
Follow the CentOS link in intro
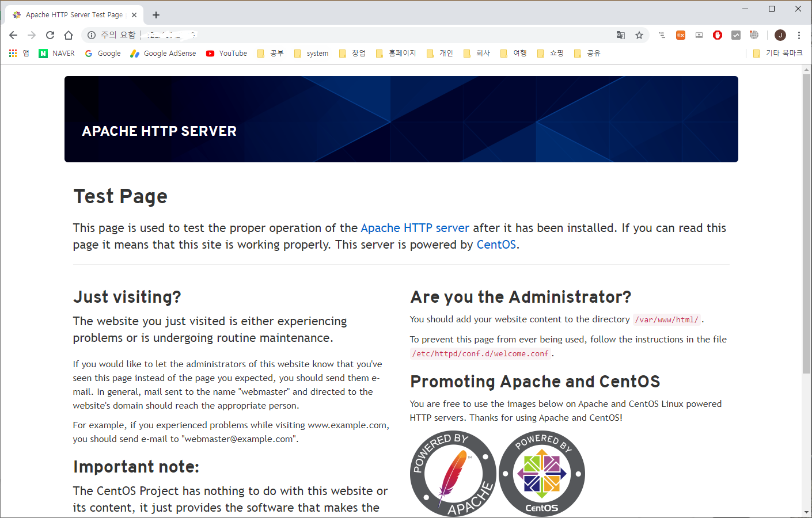496,245
